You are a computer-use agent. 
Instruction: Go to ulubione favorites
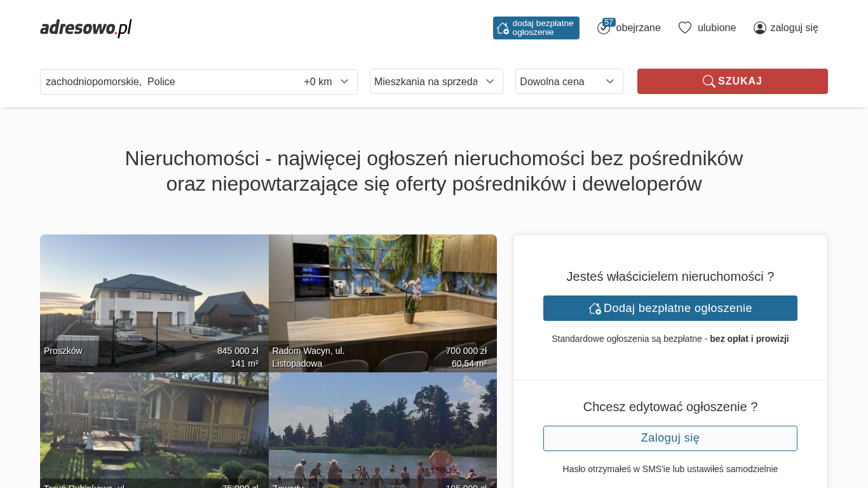coord(716,28)
